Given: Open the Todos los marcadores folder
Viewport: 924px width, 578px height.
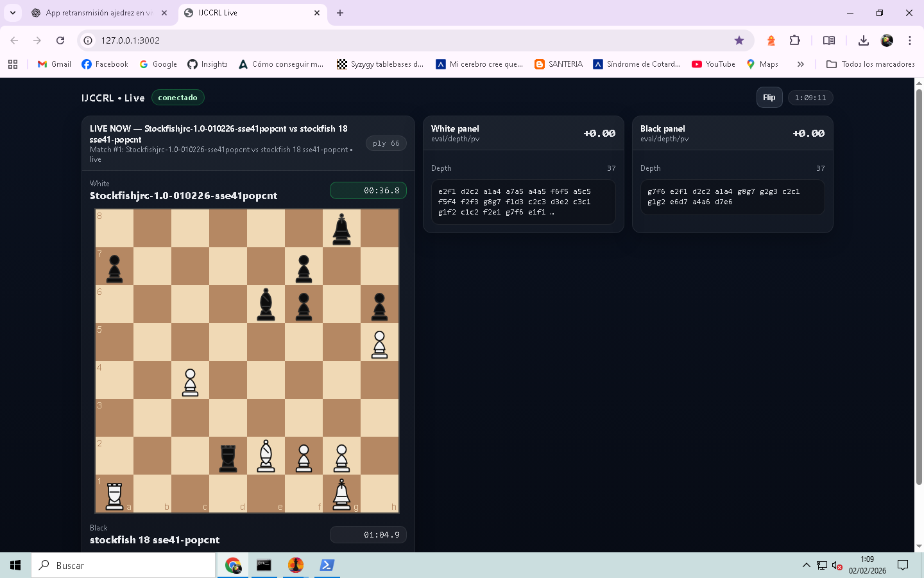Looking at the screenshot, I should click(x=871, y=64).
